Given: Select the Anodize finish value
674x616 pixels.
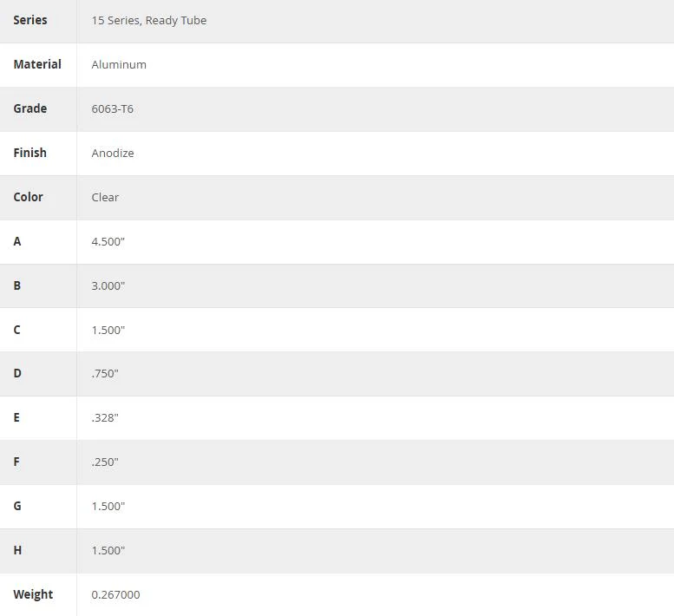Looking at the screenshot, I should pos(113,154).
